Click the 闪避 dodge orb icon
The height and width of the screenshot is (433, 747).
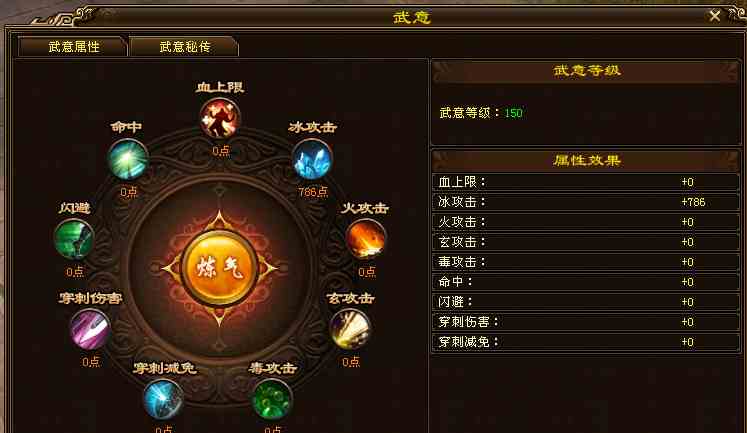74,239
